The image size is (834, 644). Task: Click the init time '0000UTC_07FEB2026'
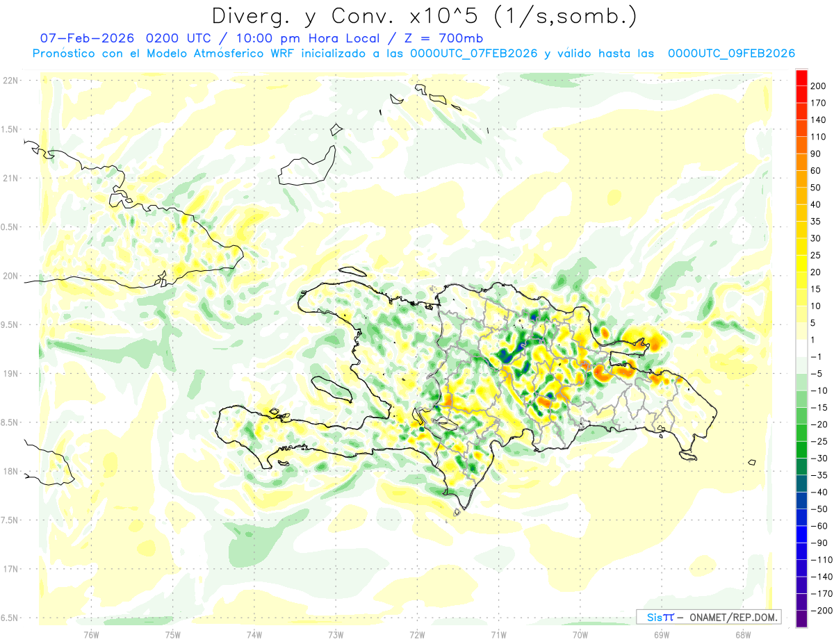pyautogui.click(x=473, y=53)
